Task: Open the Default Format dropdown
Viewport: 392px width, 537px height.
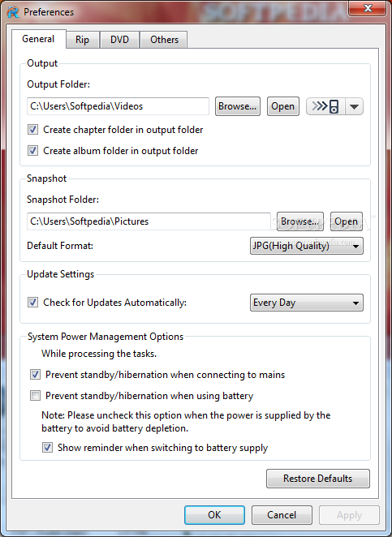Action: pyautogui.click(x=307, y=246)
